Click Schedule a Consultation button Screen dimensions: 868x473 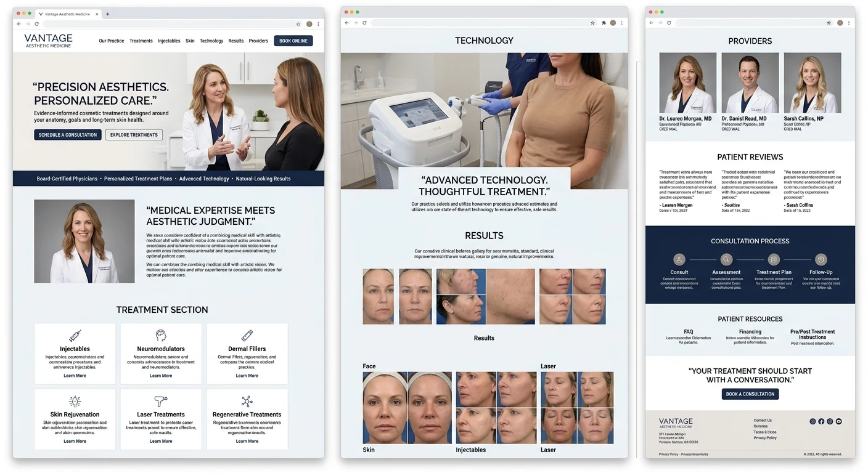68,135
